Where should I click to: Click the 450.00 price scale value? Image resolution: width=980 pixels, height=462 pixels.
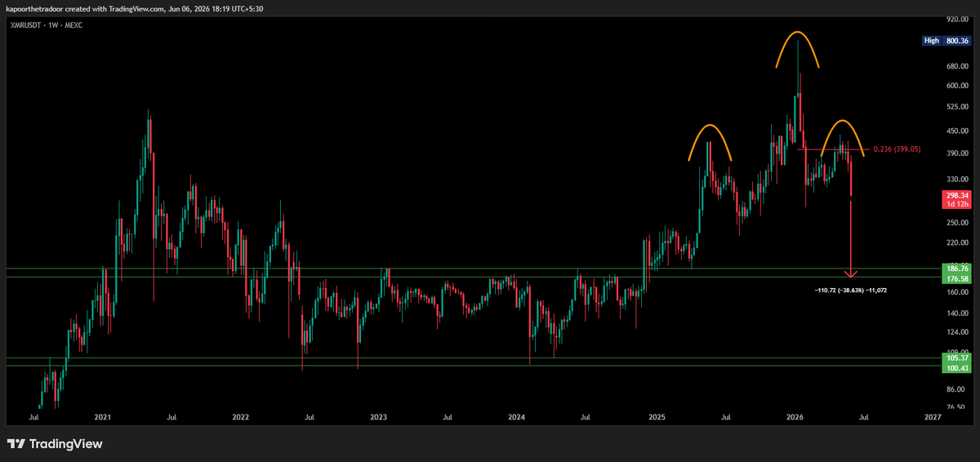(956, 131)
